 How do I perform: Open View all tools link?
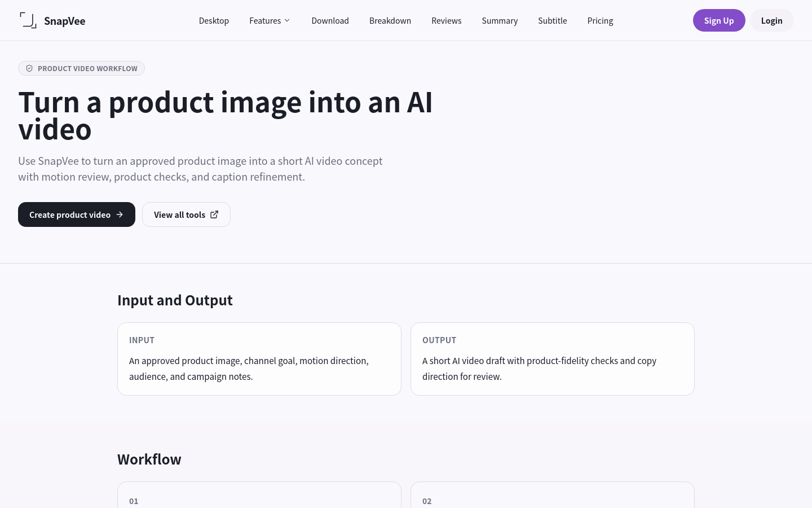[186, 214]
